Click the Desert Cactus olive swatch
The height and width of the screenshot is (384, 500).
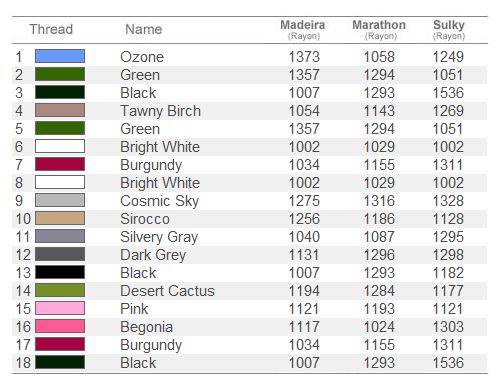[x=60, y=290]
